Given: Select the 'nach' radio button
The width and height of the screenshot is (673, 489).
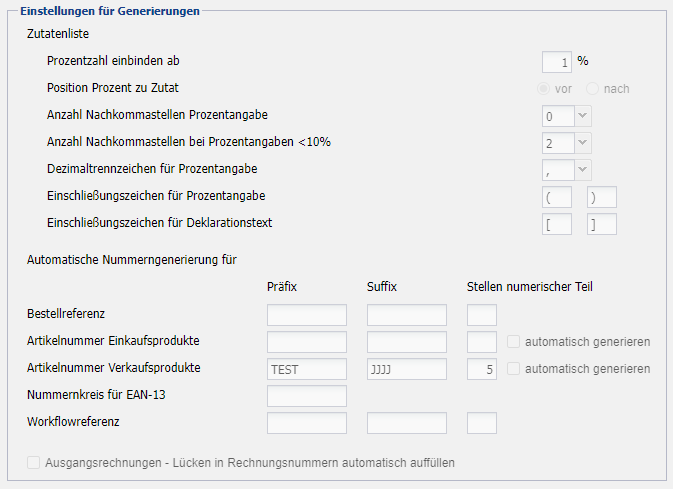Looking at the screenshot, I should coord(593,89).
